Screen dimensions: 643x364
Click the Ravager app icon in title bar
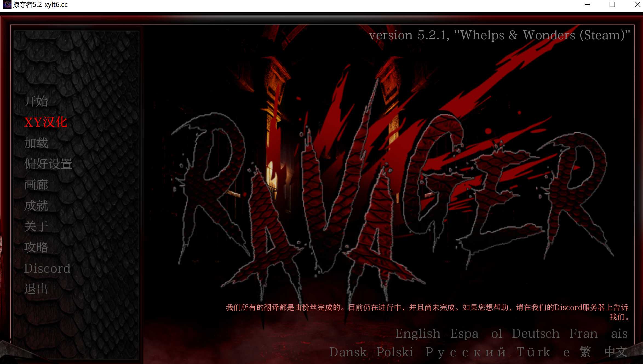tap(7, 4)
